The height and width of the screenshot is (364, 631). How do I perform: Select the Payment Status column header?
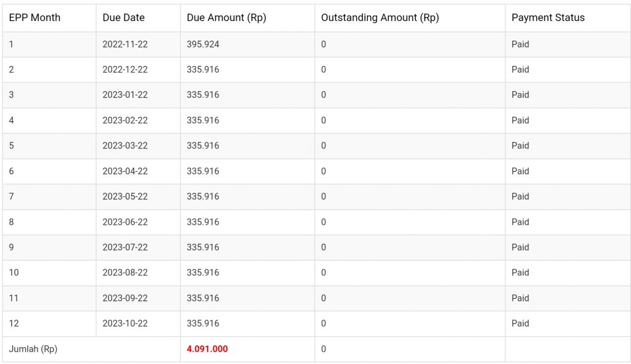548,18
